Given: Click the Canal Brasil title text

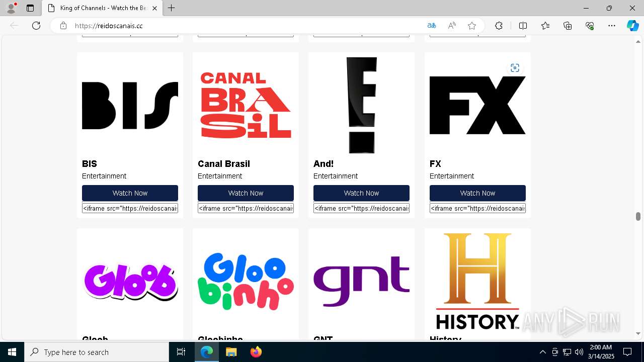Looking at the screenshot, I should (x=224, y=164).
